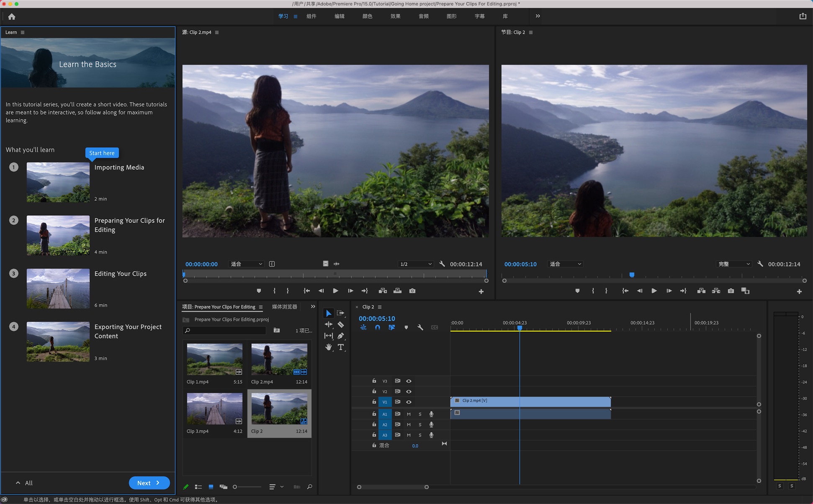This screenshot has height=504, width=813.
Task: Select Clip 3.mp4 thumbnail in Project panel
Action: point(215,409)
